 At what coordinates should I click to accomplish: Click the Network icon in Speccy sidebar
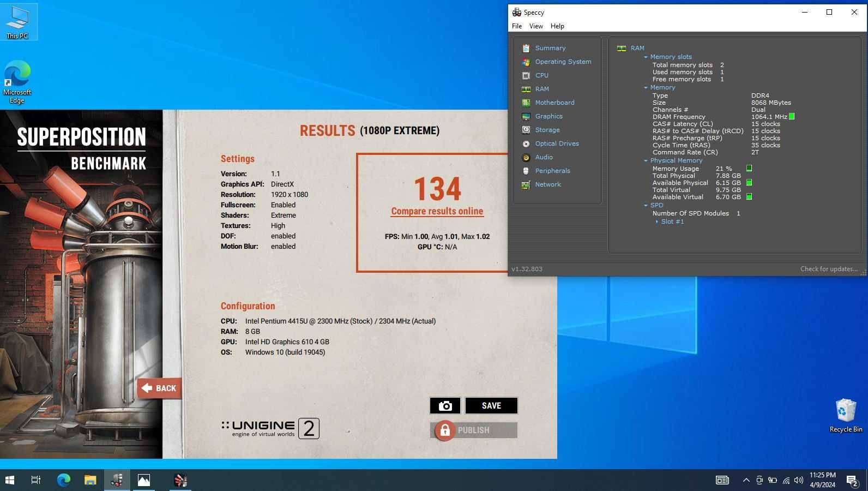[x=526, y=184]
